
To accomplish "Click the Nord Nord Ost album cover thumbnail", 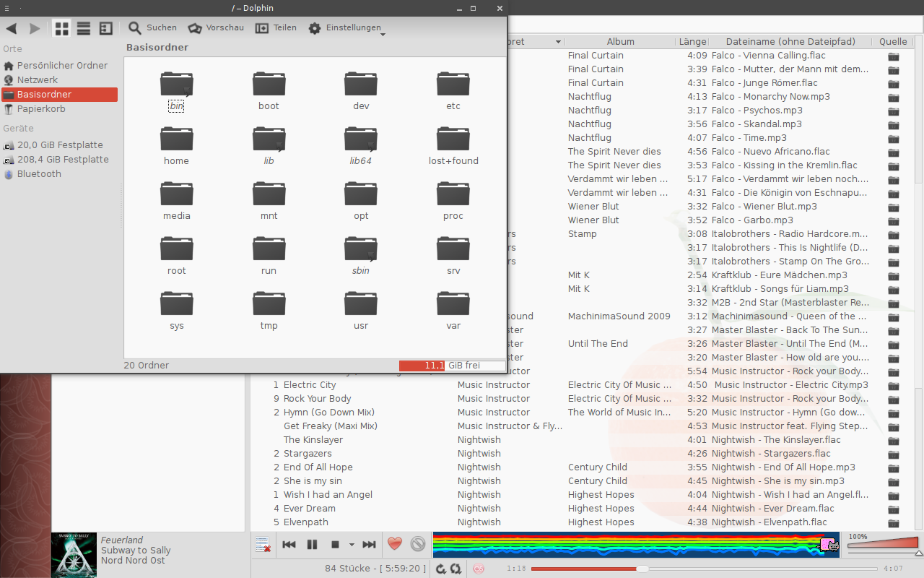I will pyautogui.click(x=74, y=555).
